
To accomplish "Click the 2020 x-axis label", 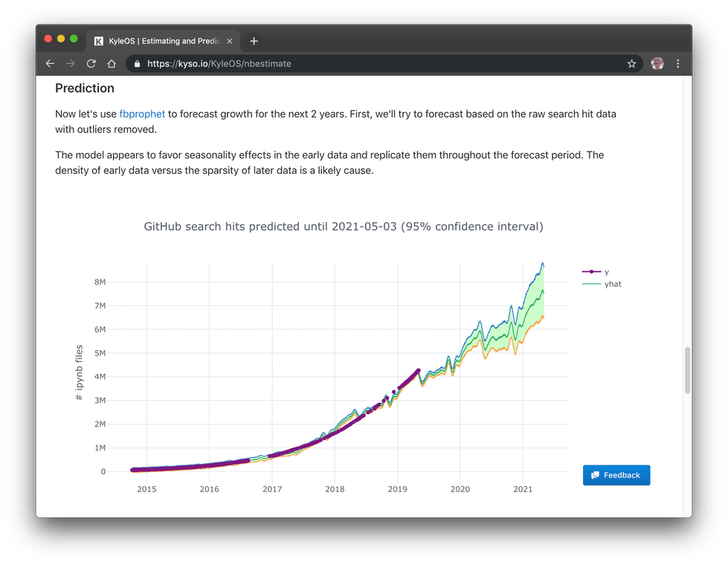I will 460,489.
